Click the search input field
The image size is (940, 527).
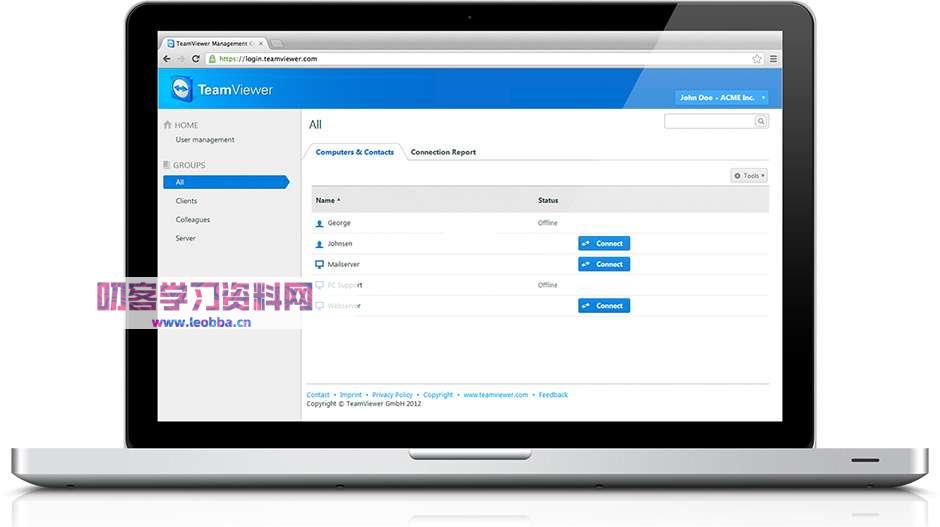(x=709, y=122)
